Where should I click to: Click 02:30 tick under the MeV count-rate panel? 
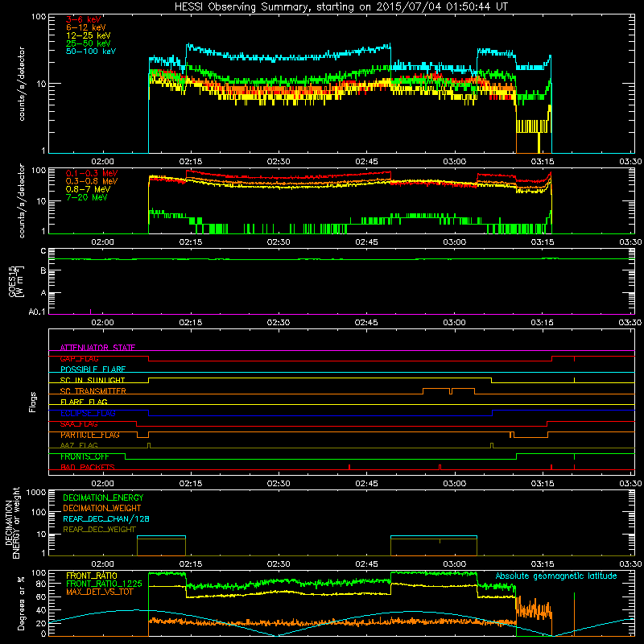(x=279, y=242)
